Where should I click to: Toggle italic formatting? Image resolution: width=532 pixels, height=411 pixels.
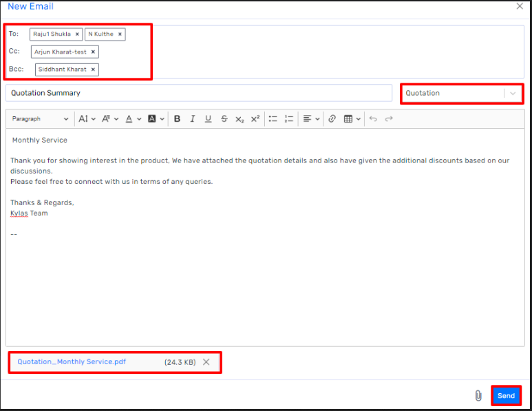pos(193,119)
